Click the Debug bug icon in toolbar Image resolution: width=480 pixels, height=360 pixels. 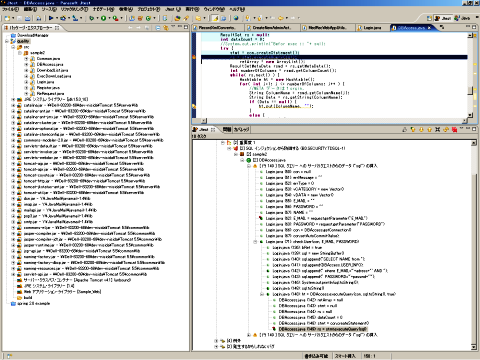pos(91,18)
